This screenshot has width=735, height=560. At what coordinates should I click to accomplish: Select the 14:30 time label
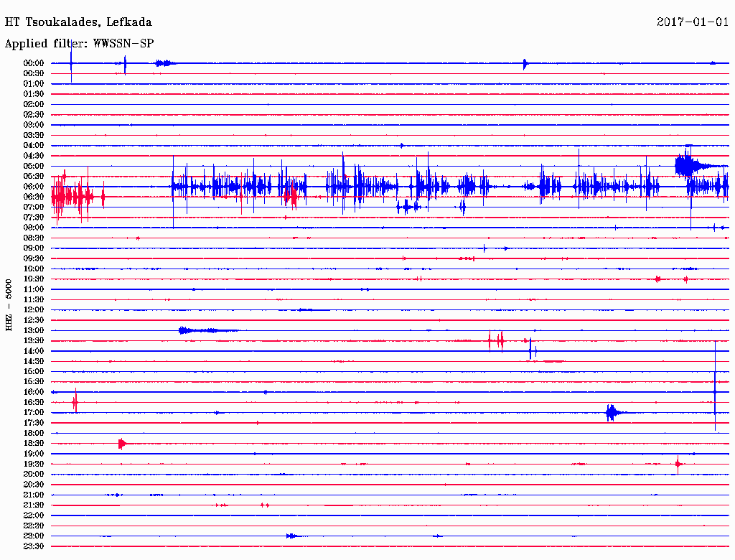click(33, 362)
